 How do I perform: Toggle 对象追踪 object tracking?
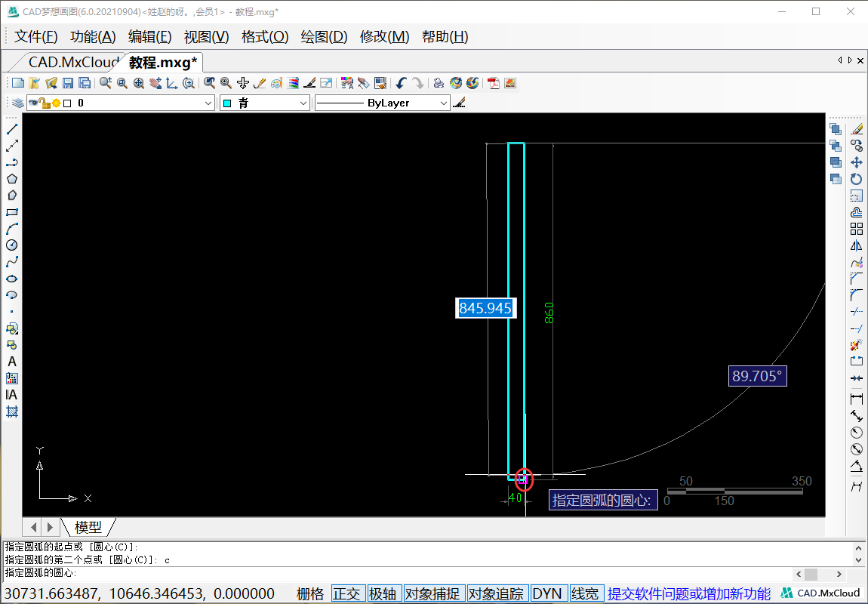(497, 594)
